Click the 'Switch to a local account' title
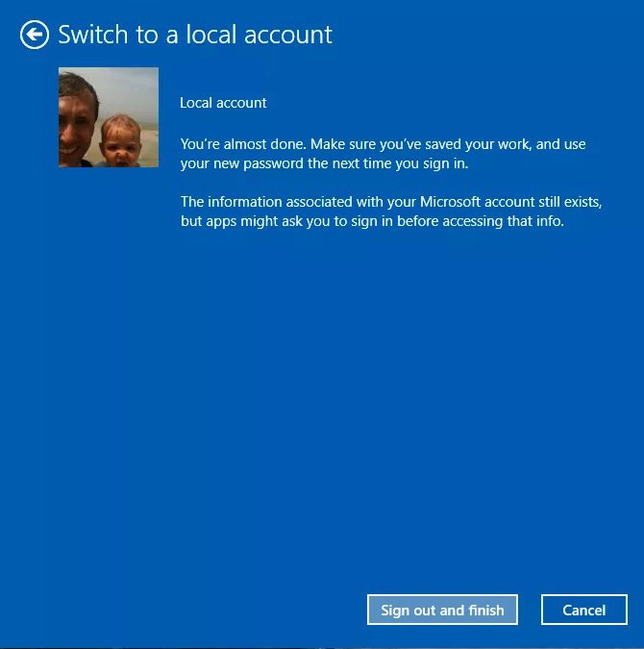 (195, 36)
